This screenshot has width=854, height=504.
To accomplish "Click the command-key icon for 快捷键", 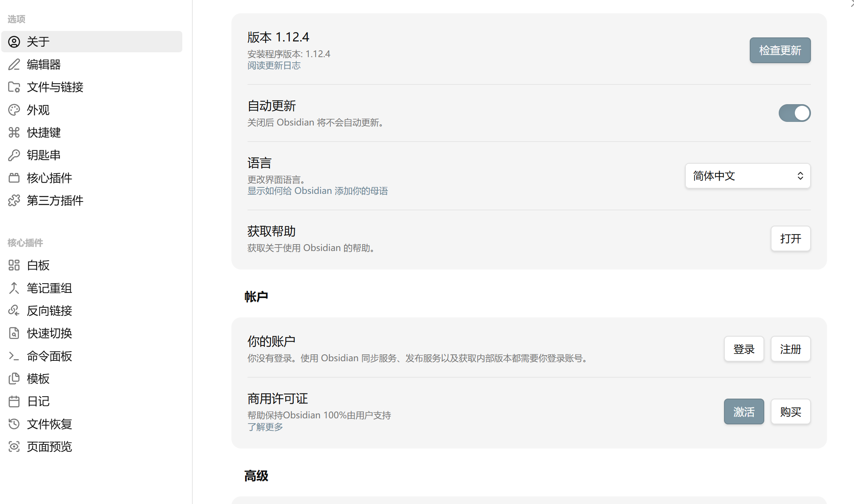I will 14,132.
